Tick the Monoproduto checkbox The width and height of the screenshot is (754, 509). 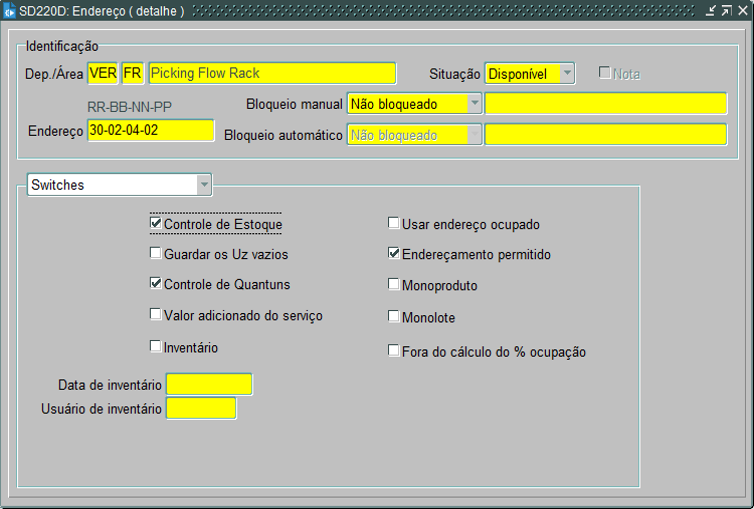point(393,284)
